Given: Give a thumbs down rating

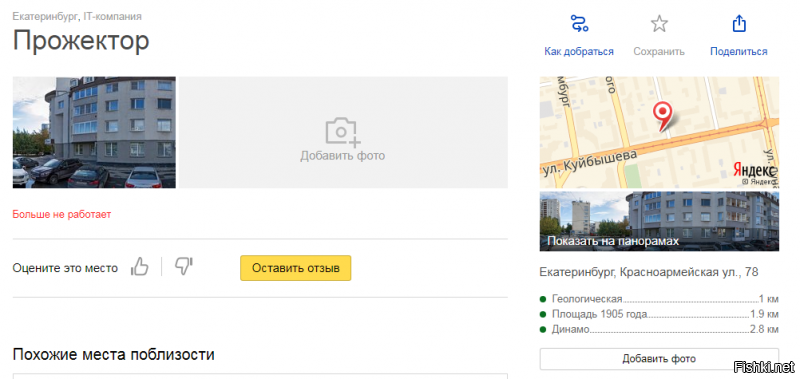Looking at the screenshot, I should coord(184,266).
